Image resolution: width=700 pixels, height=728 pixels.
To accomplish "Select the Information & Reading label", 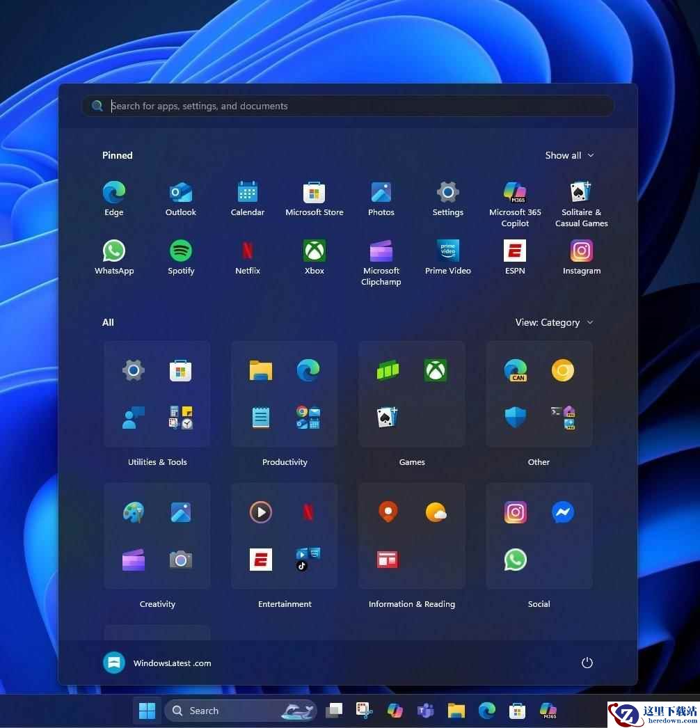I will tap(412, 604).
